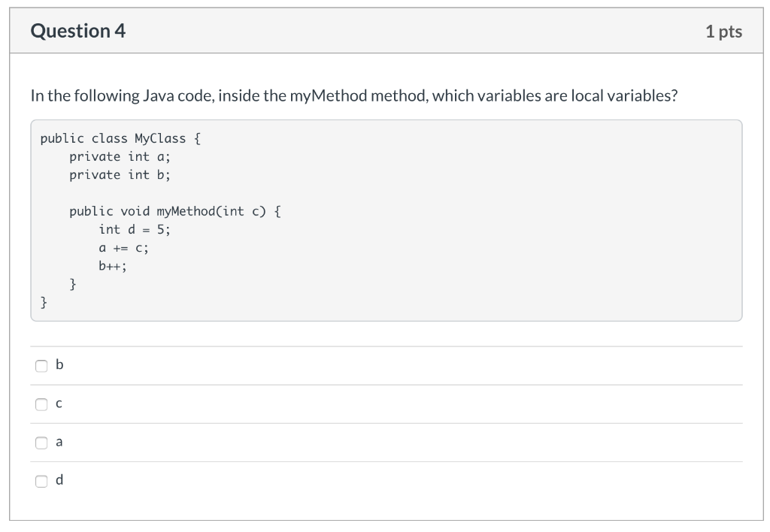The width and height of the screenshot is (770, 532).
Task: Click the 'b++;' statement in code
Action: (x=113, y=266)
